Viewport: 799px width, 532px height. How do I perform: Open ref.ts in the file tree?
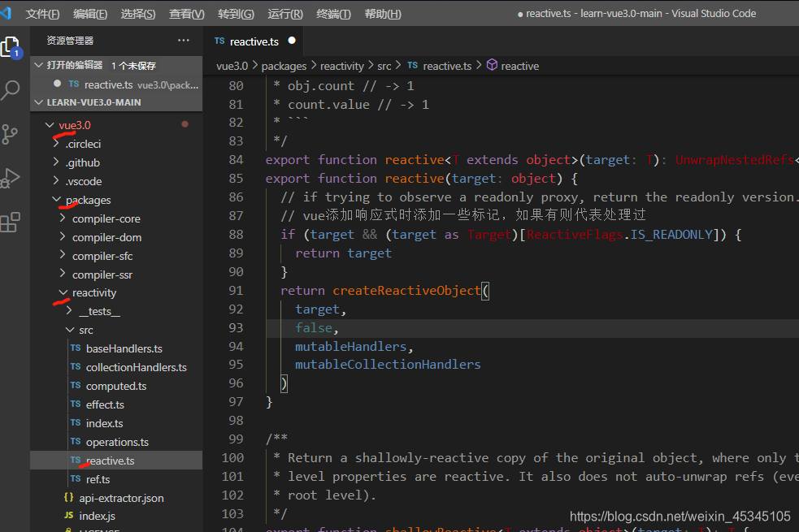point(98,479)
